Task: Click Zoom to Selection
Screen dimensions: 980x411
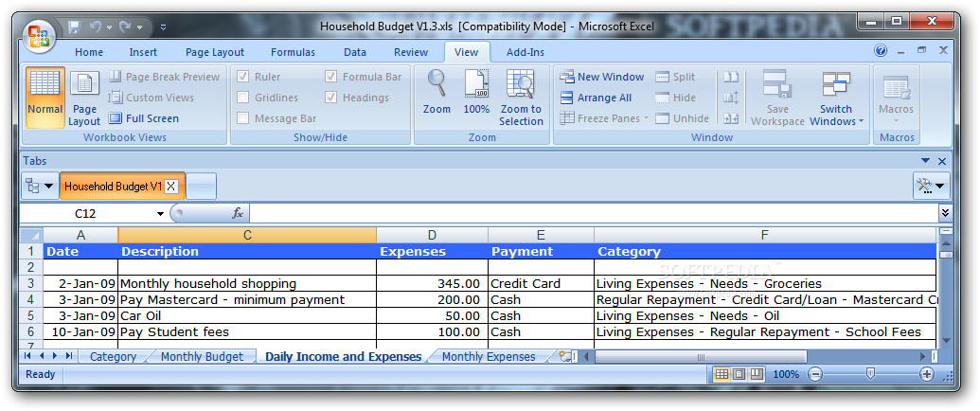Action: pos(521,97)
